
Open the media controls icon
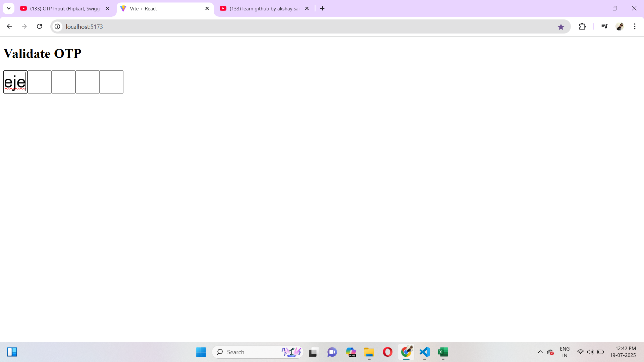(x=604, y=26)
